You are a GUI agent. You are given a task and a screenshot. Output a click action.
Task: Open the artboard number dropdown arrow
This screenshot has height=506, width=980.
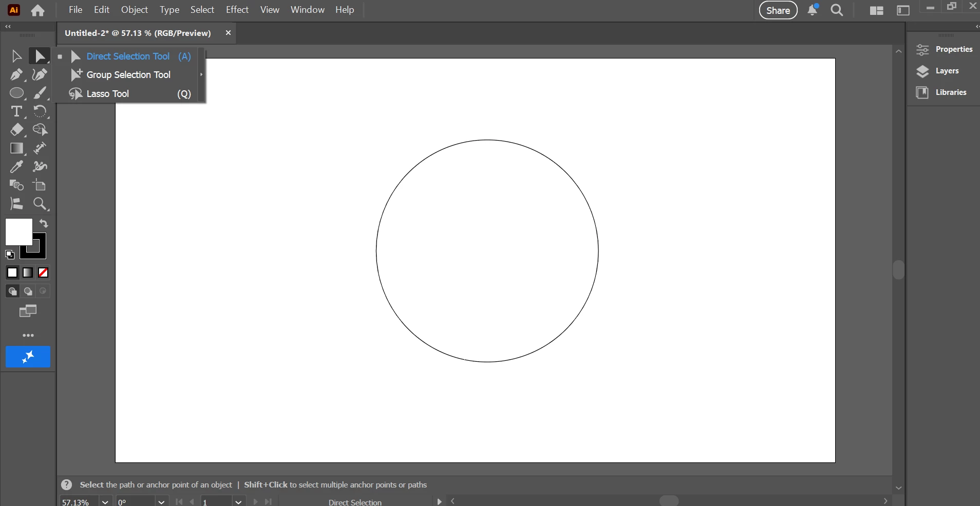(x=238, y=502)
